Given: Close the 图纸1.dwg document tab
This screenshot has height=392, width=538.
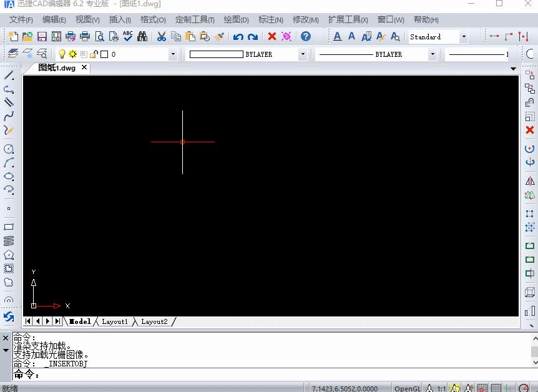Looking at the screenshot, I should click(84, 67).
